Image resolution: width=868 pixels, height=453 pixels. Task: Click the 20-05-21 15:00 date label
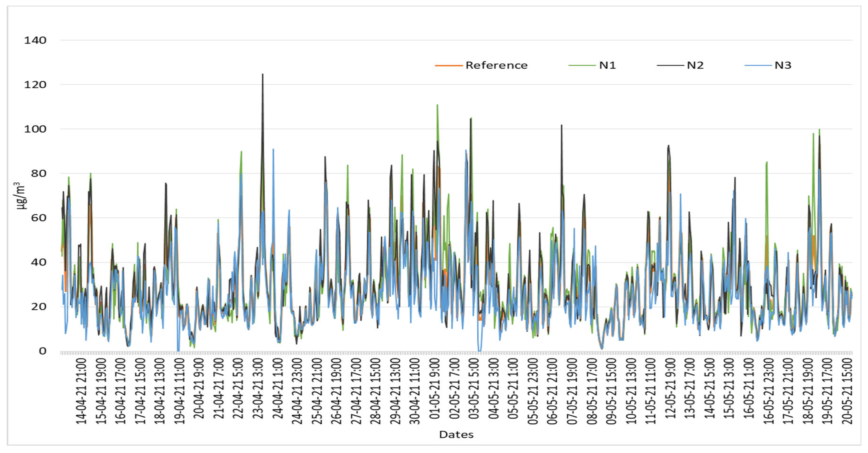click(x=847, y=391)
